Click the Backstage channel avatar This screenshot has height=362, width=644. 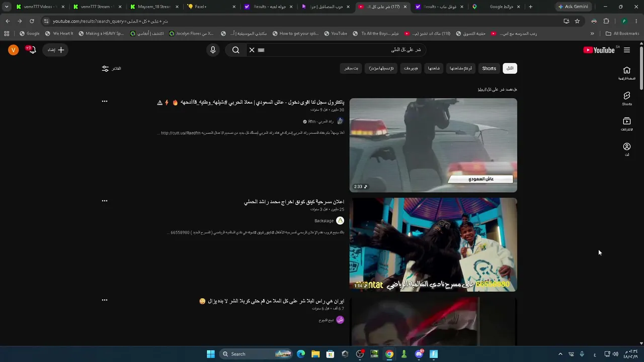[340, 221]
